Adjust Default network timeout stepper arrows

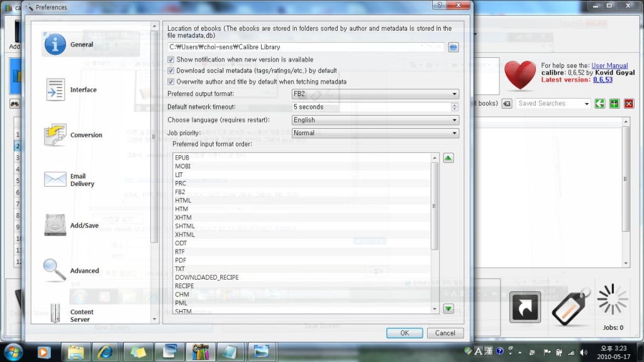click(x=454, y=107)
